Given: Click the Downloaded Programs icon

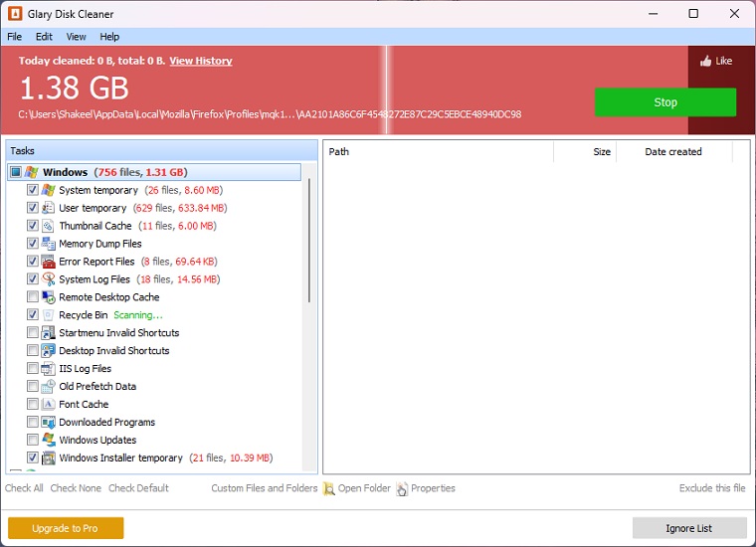Looking at the screenshot, I should tap(48, 422).
